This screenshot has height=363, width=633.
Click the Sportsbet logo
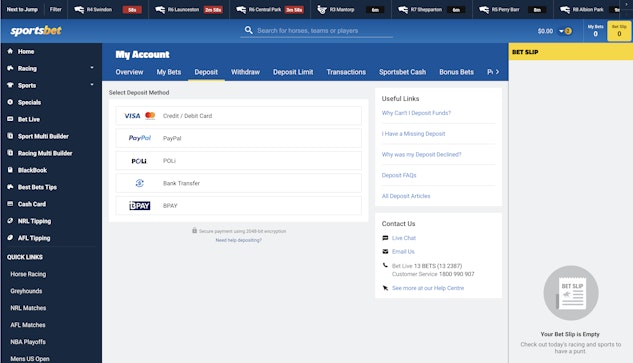point(36,31)
